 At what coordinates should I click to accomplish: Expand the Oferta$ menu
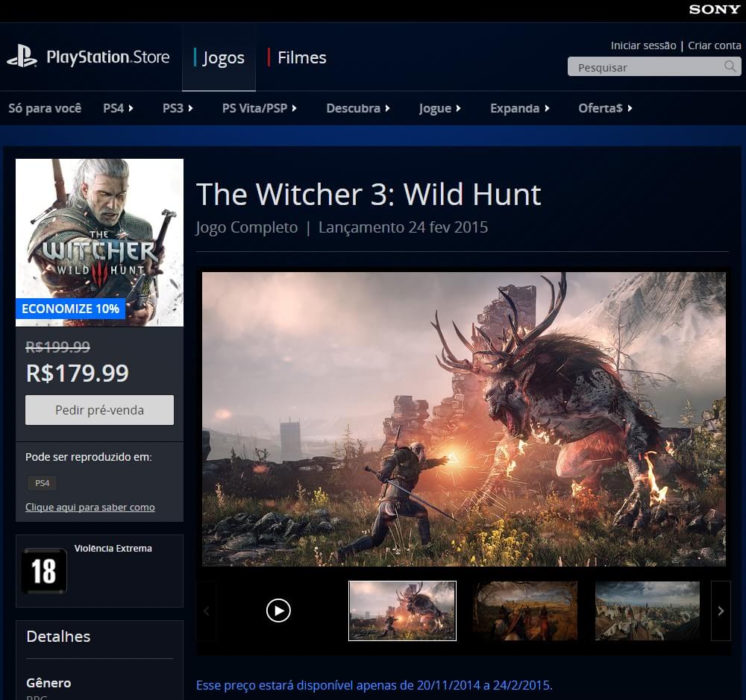pyautogui.click(x=605, y=108)
